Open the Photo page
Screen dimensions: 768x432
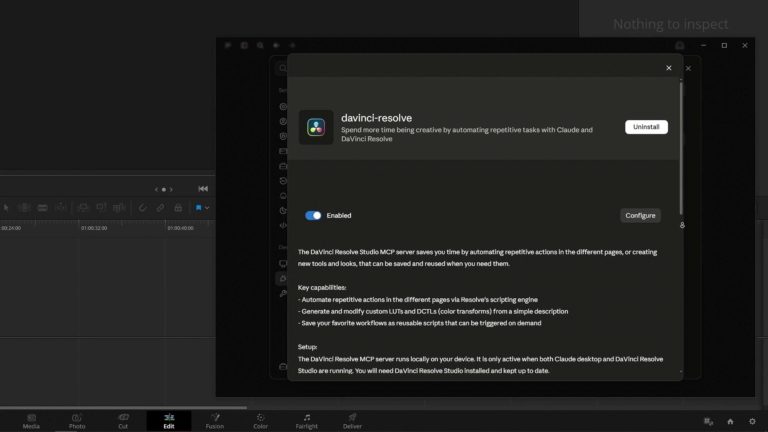pyautogui.click(x=77, y=421)
